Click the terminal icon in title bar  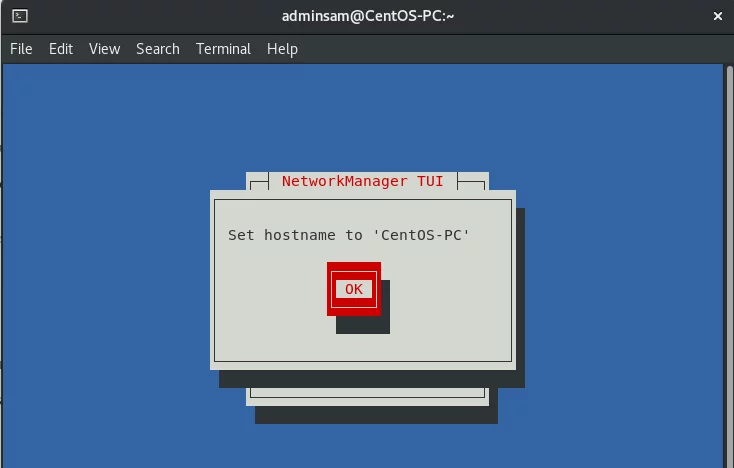(20, 16)
